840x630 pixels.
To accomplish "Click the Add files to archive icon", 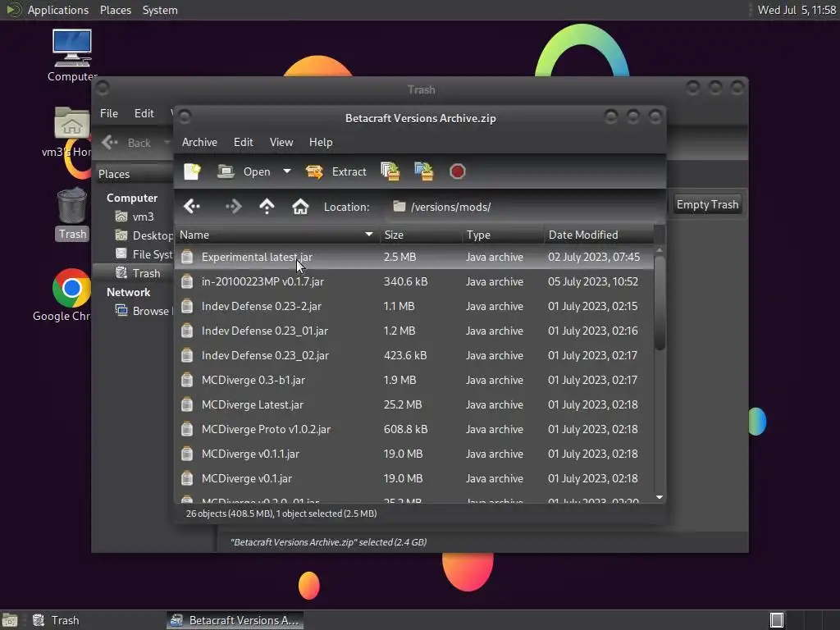I will [390, 171].
